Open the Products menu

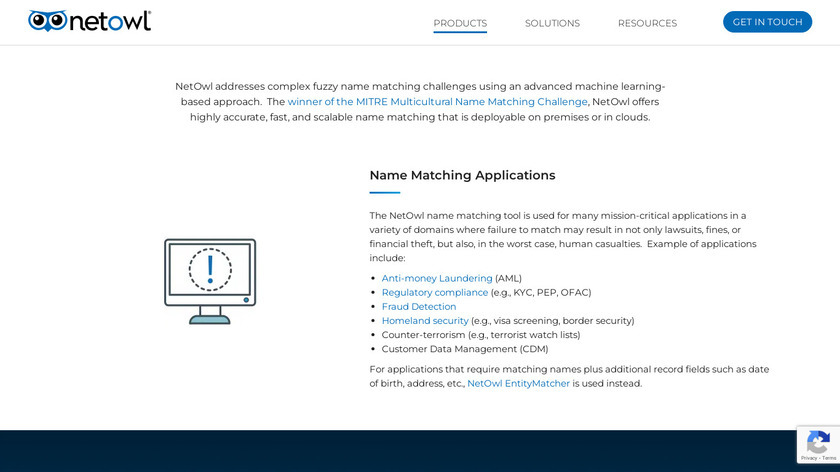coord(460,23)
